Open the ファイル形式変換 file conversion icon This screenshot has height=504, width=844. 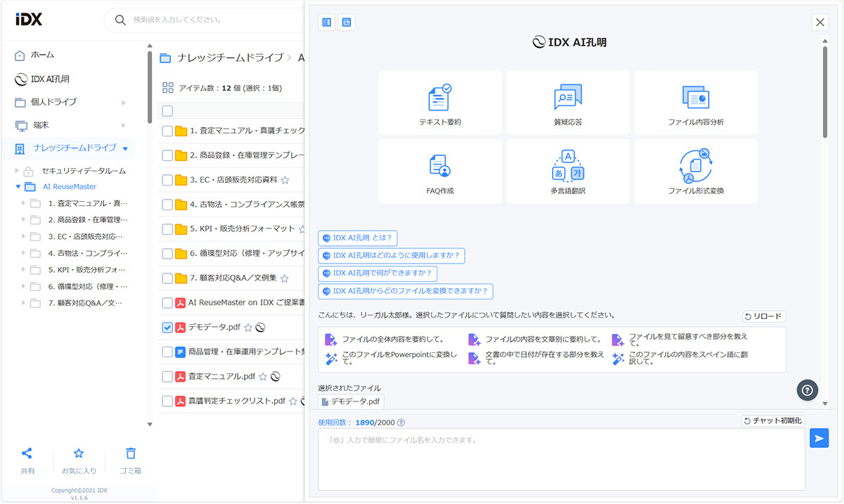click(696, 171)
